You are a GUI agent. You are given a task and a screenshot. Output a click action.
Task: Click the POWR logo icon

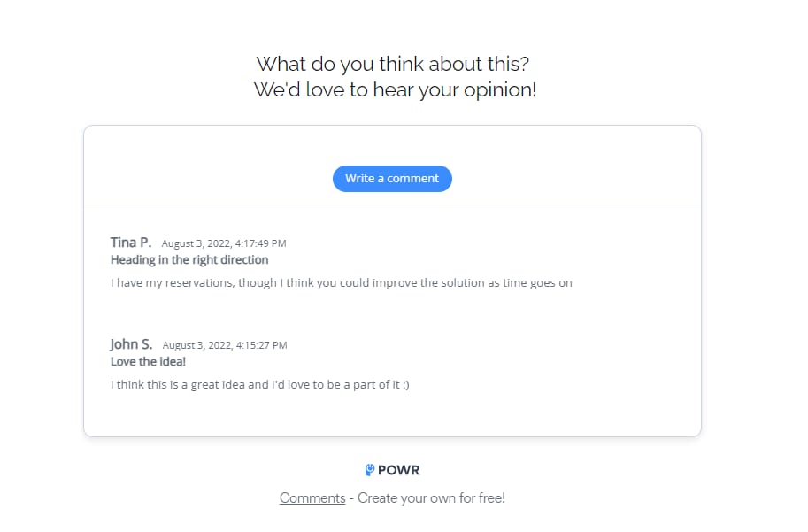tap(370, 469)
